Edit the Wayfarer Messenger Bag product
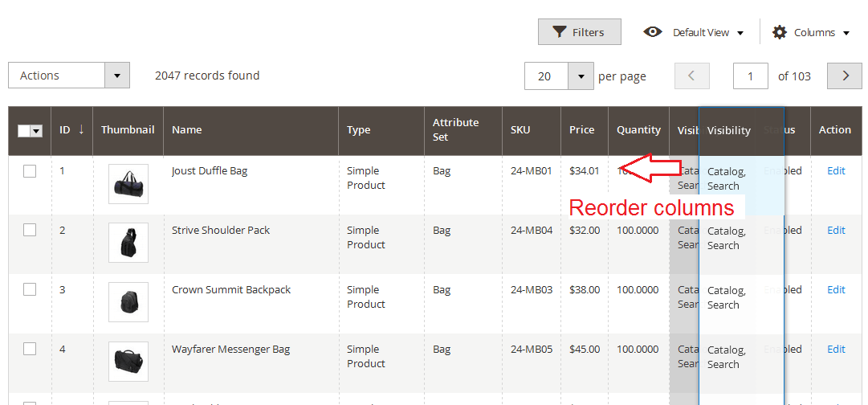This screenshot has height=405, width=868. pos(836,349)
